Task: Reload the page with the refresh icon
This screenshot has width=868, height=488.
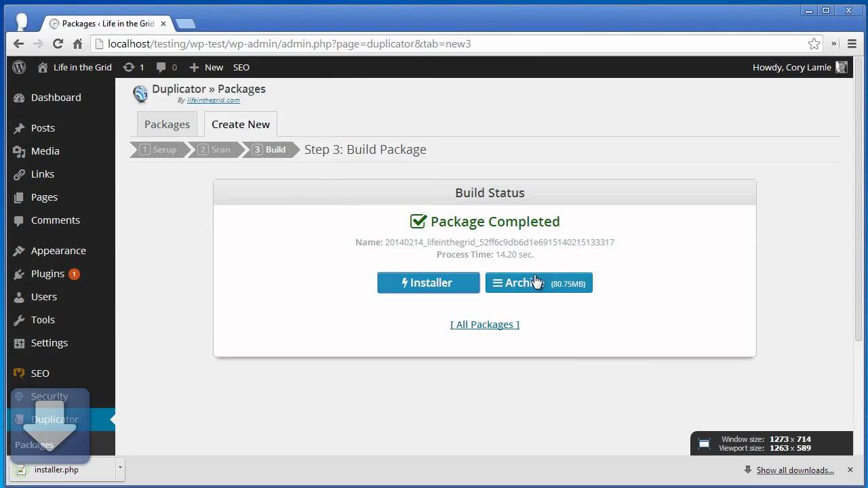Action: (58, 43)
